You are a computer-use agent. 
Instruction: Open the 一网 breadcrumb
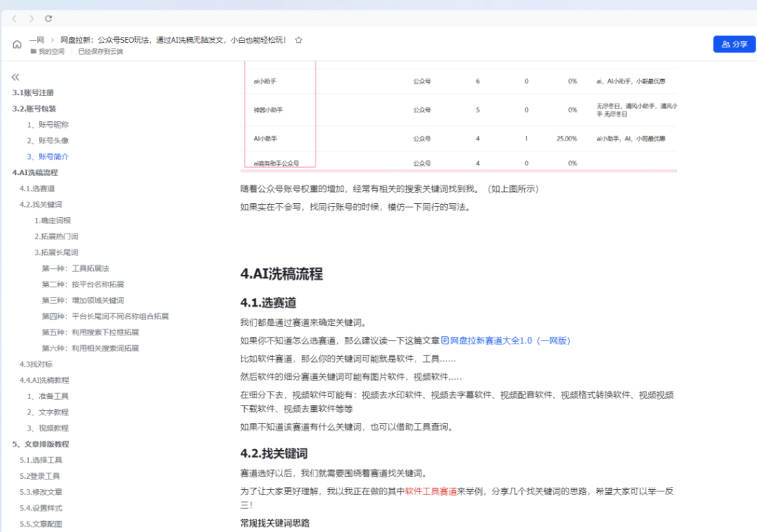pos(37,40)
